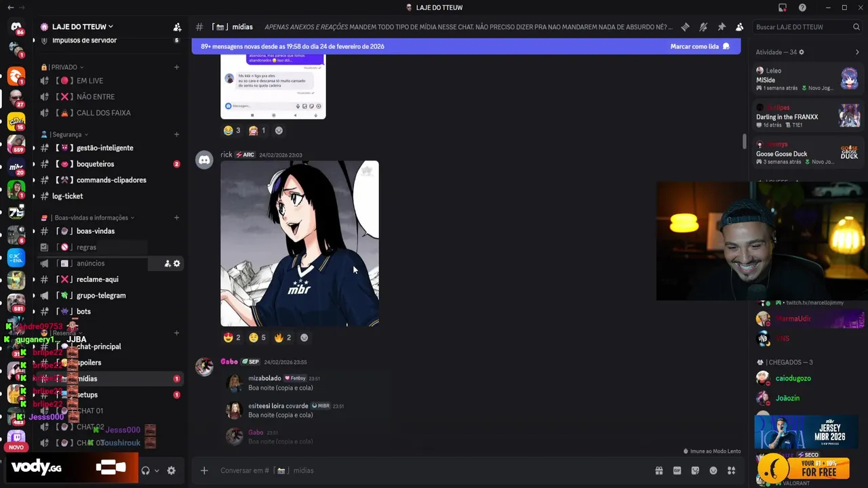Open anúncios channel

(x=109, y=264)
